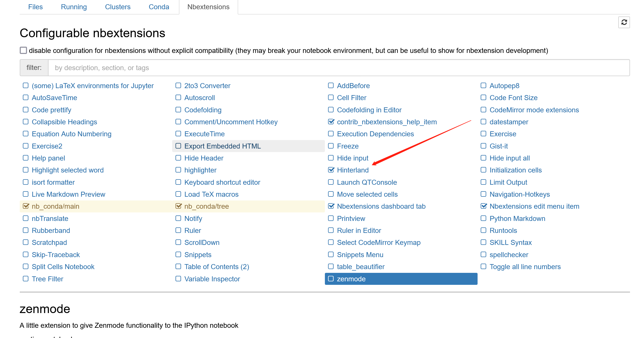Click the Conda tab
This screenshot has height=338, width=644.
158,7
